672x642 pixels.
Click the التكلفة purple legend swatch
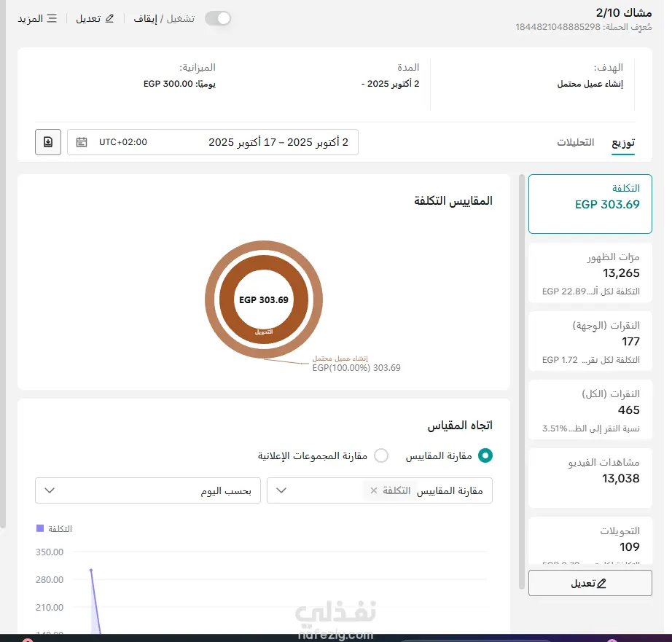point(40,528)
